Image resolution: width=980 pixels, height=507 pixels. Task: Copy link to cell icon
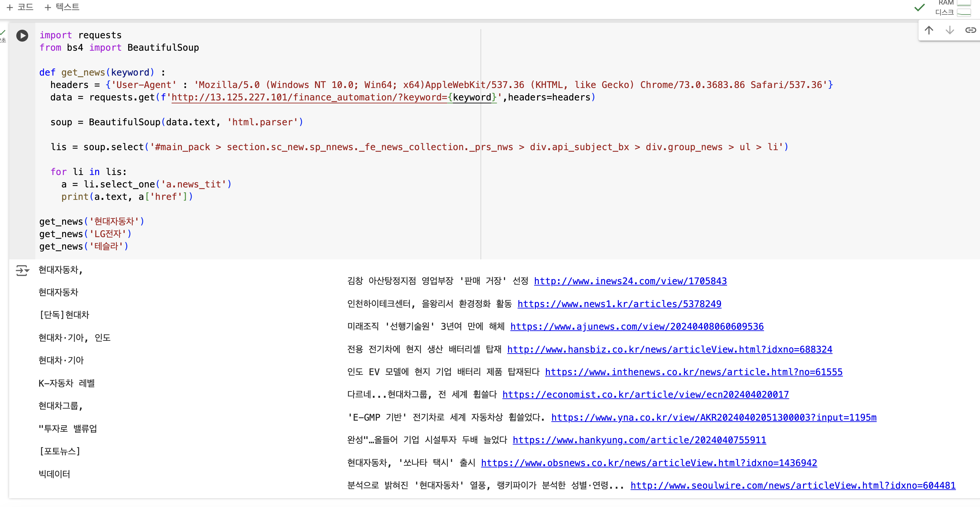[x=970, y=30]
